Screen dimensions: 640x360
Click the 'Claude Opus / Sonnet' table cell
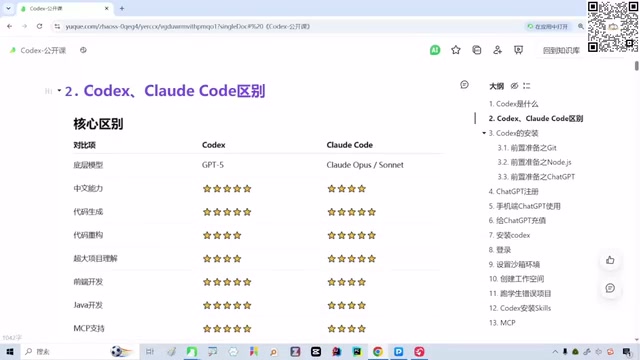(x=365, y=165)
